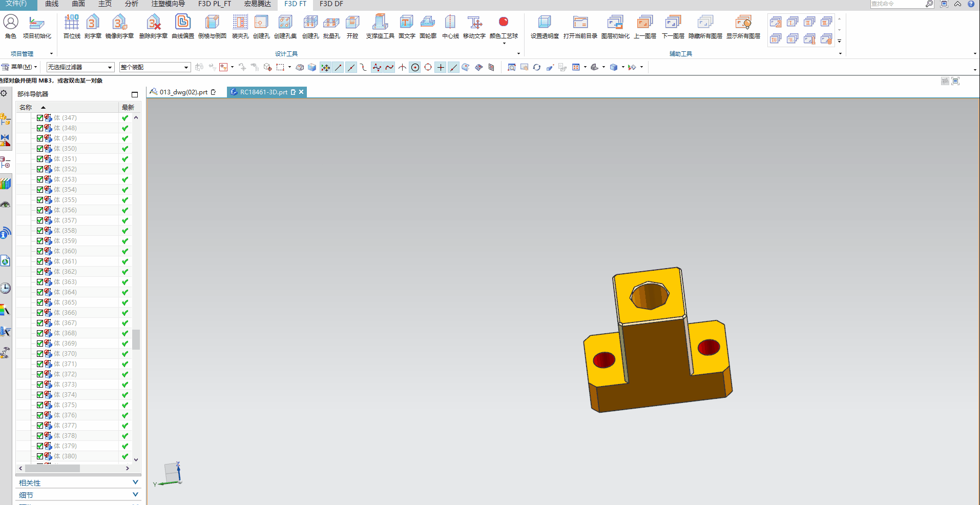Uncheck the 体 (377) checkbox
Viewport: 980px width, 505px height.
pyautogui.click(x=40, y=426)
